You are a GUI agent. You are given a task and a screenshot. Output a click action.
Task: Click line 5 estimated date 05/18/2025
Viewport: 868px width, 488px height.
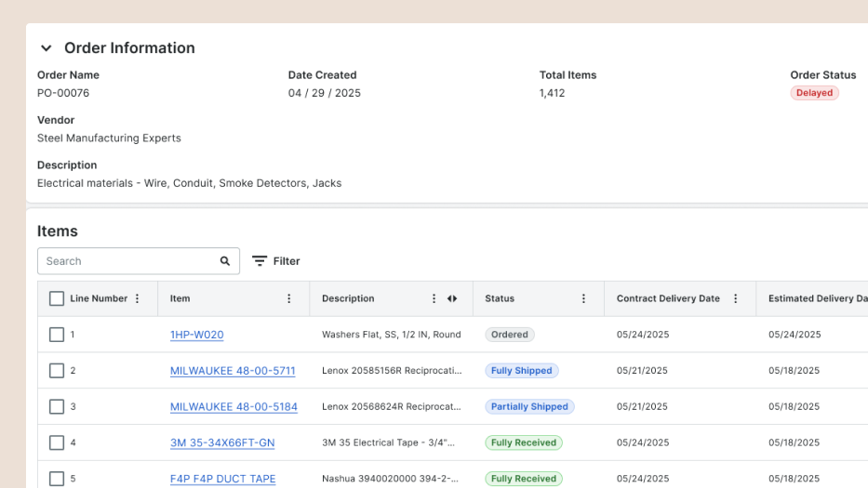(794, 479)
